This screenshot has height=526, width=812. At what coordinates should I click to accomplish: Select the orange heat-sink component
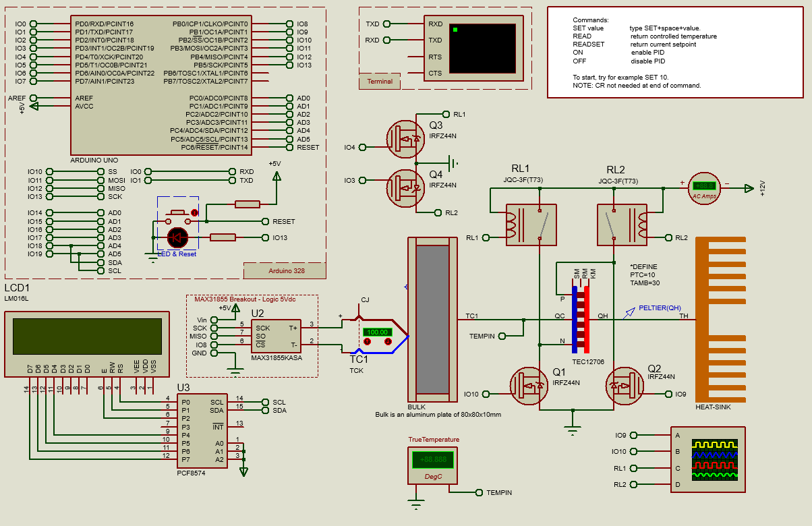click(x=721, y=318)
